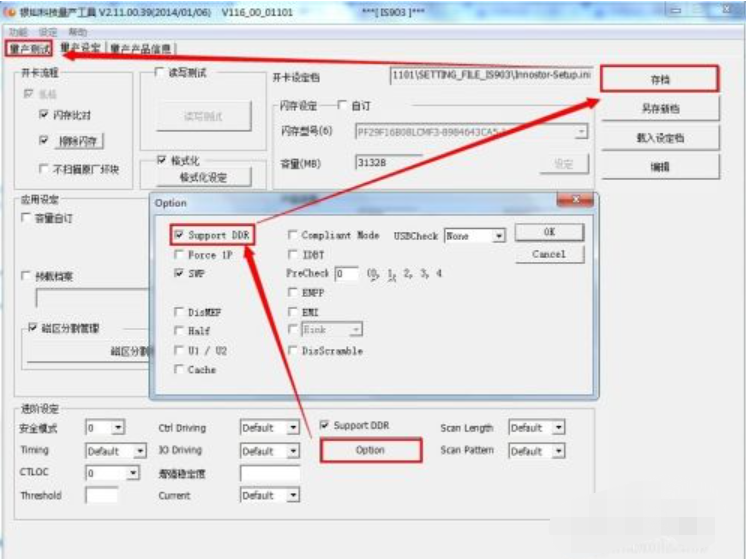
Task: Click the Threshold text box
Action: pyautogui.click(x=101, y=495)
